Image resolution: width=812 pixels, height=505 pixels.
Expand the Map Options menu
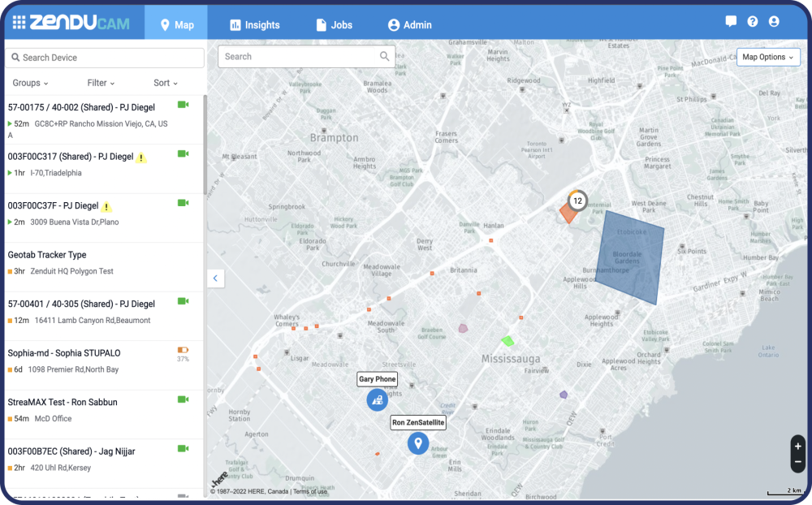pyautogui.click(x=767, y=58)
